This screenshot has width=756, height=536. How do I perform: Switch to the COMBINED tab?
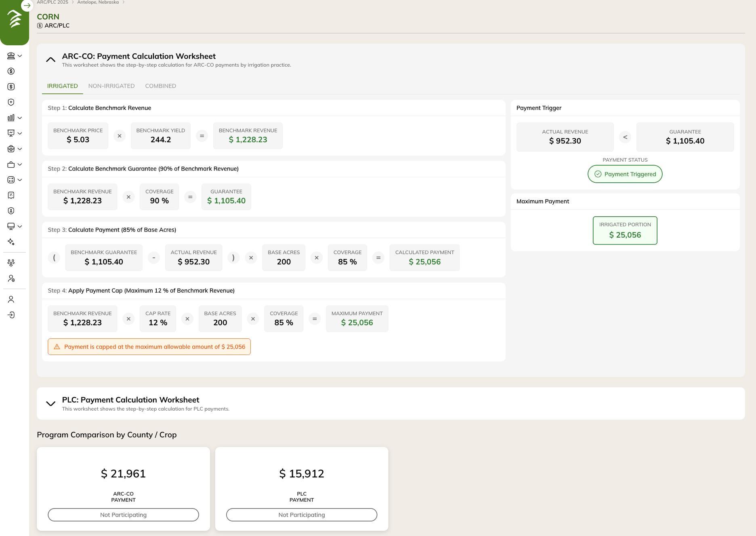tap(160, 86)
